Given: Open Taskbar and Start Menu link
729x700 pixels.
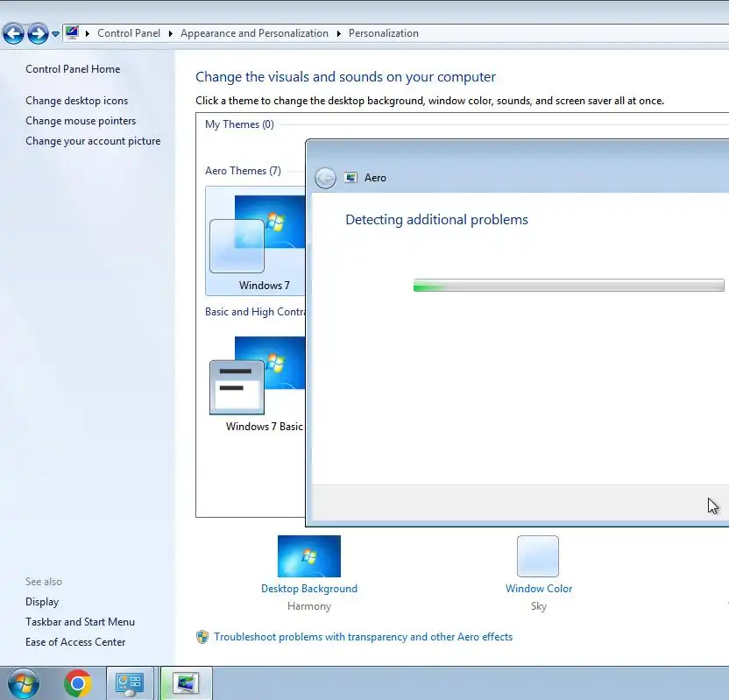Looking at the screenshot, I should pos(80,622).
